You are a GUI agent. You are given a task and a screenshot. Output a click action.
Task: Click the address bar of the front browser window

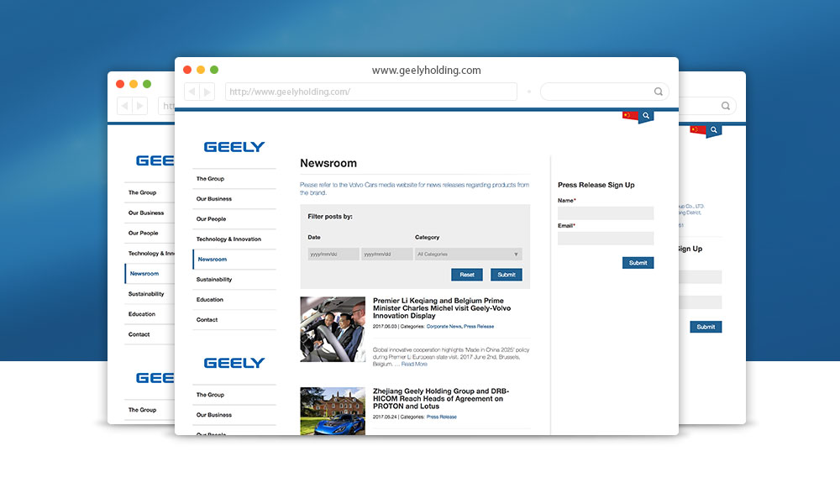click(x=370, y=92)
